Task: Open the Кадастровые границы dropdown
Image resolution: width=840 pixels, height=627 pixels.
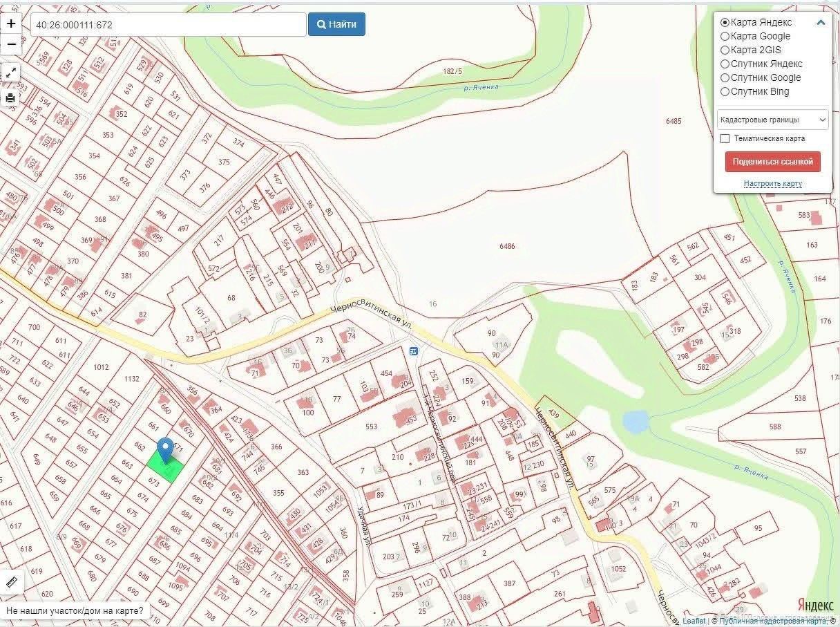Action: 772,120
